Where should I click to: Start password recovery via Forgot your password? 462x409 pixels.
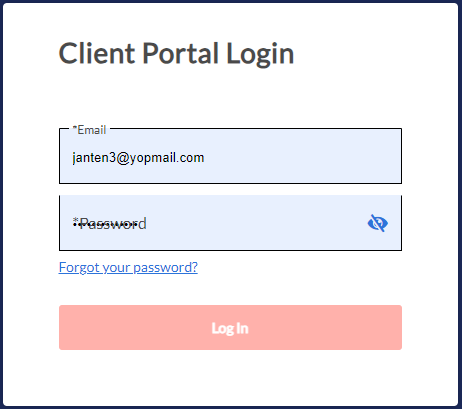click(x=128, y=267)
